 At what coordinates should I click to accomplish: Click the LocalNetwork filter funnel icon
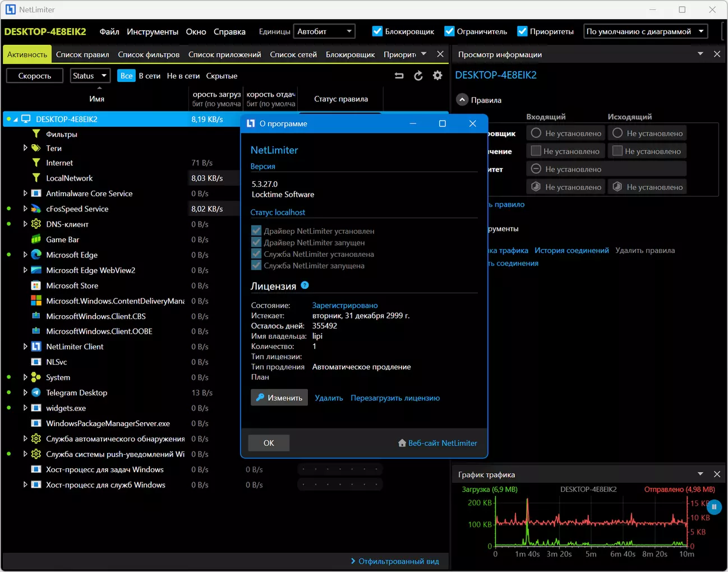(36, 178)
